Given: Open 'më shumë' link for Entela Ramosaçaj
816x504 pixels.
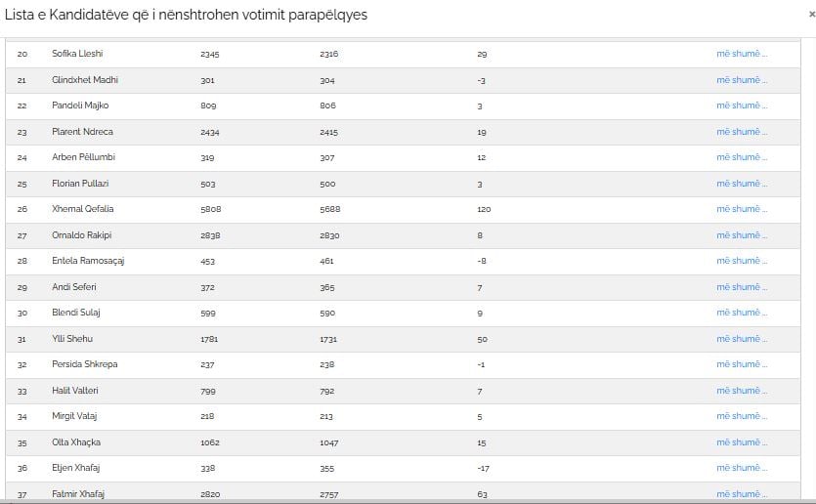Looking at the screenshot, I should [x=742, y=261].
